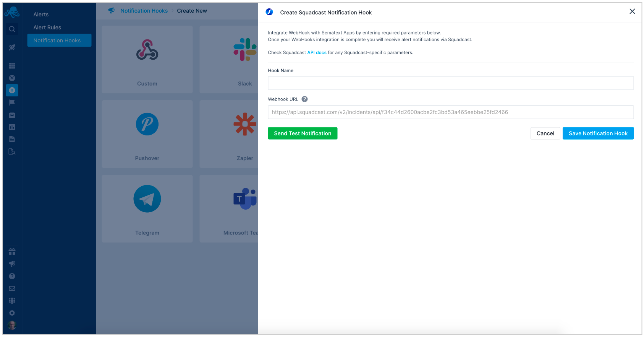Open the settings gear icon in sidebar
This screenshot has width=644, height=337.
point(12,313)
